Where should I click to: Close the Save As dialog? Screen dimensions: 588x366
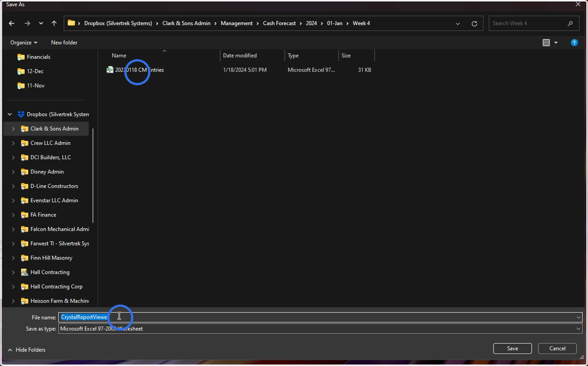(x=578, y=4)
